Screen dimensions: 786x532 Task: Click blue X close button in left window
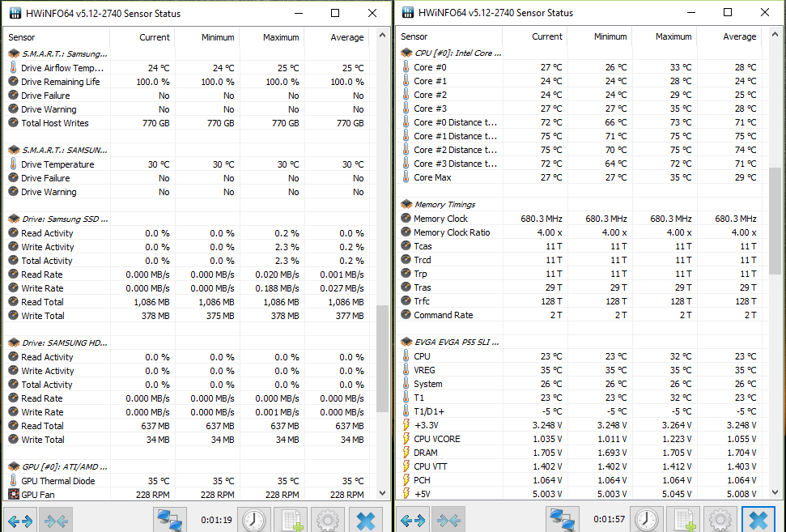(366, 521)
